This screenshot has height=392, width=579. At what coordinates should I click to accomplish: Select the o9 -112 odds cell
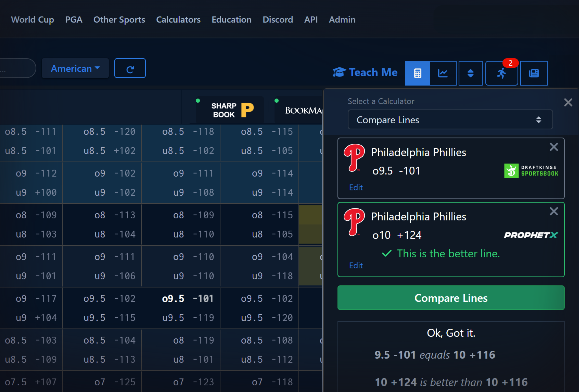point(36,173)
